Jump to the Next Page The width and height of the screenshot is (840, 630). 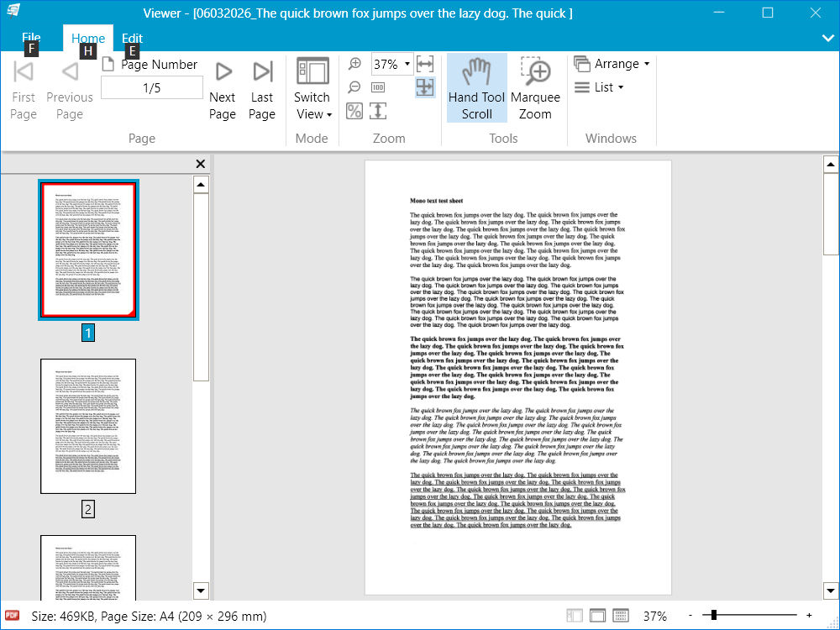tap(223, 90)
